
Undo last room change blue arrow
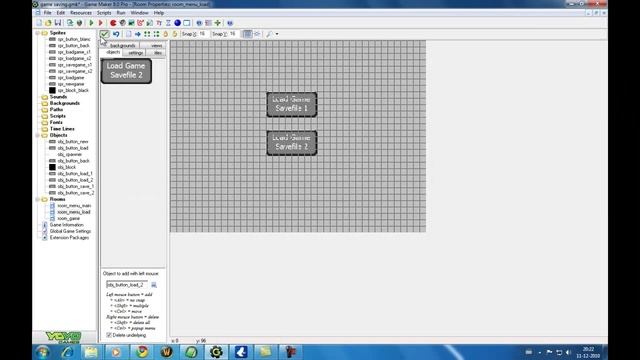[x=116, y=34]
